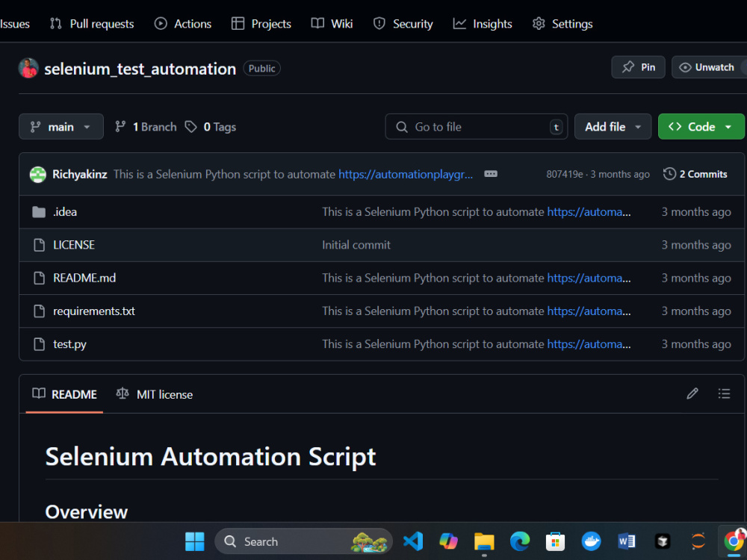This screenshot has width=747, height=560.
Task: Open the automationplaygr... link in latest commit
Action: pos(406,174)
